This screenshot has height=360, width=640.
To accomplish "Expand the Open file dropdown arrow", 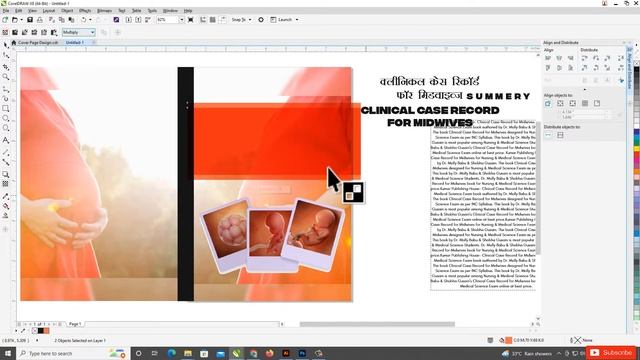I will [x=21, y=20].
